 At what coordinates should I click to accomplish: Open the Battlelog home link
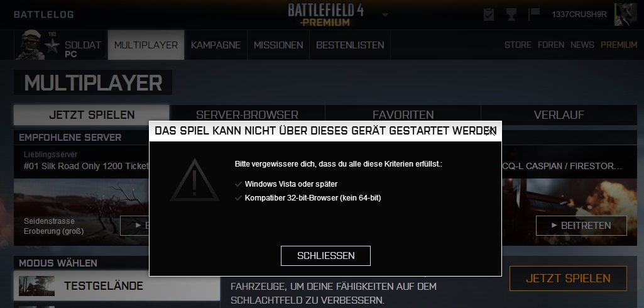pos(44,15)
